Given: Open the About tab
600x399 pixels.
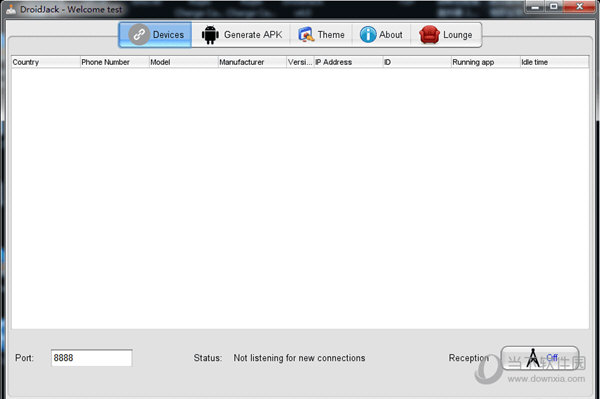Looking at the screenshot, I should pos(381,35).
